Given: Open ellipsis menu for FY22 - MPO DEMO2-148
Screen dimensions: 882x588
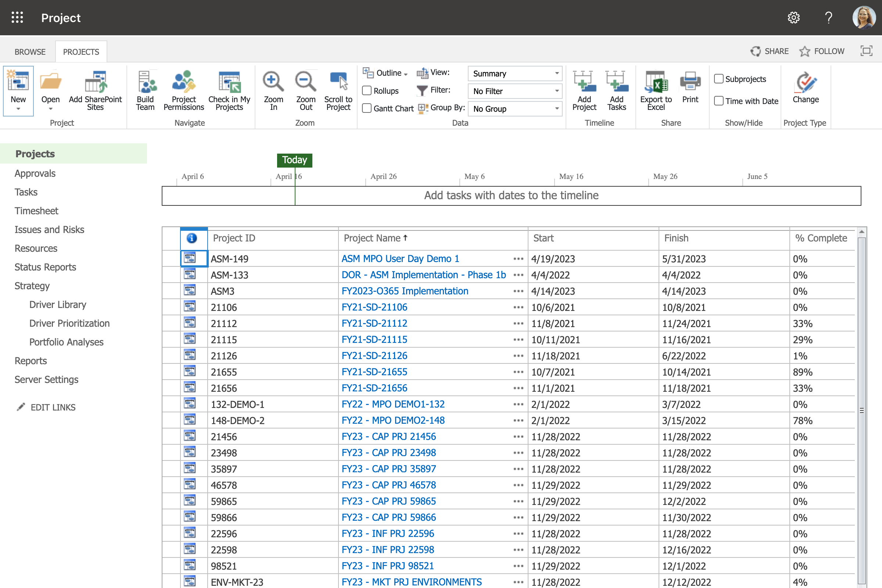Looking at the screenshot, I should tap(518, 420).
